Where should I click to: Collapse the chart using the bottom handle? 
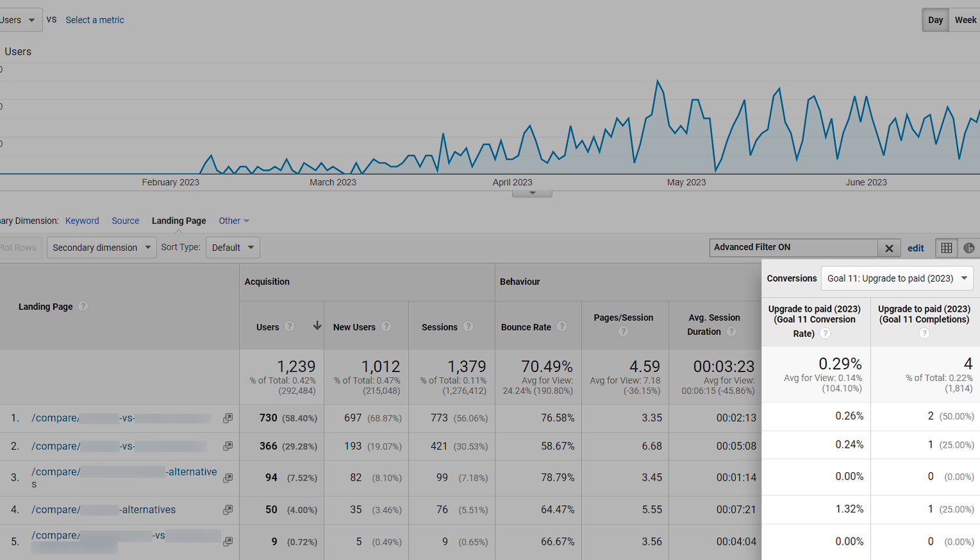click(x=532, y=194)
